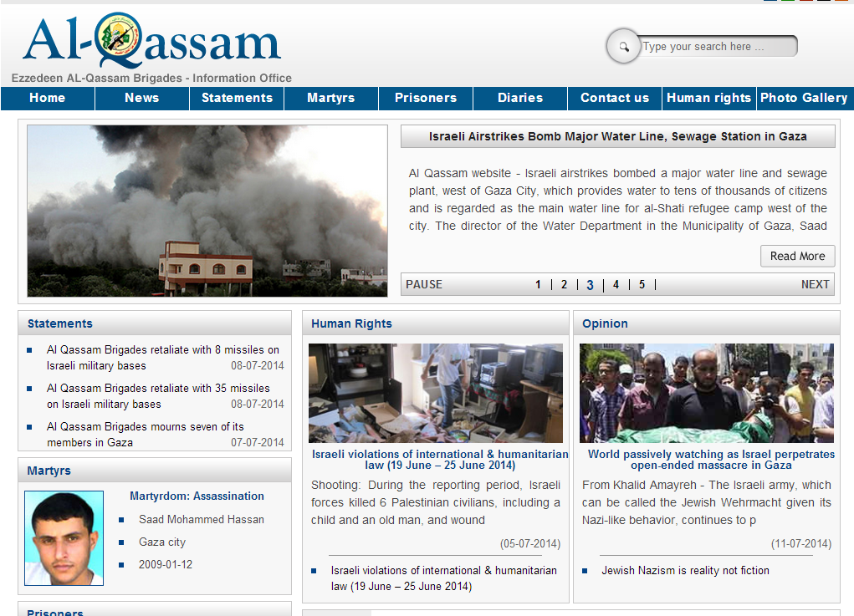
Task: Open headline about Gaza water line airstrikes
Action: click(x=617, y=136)
